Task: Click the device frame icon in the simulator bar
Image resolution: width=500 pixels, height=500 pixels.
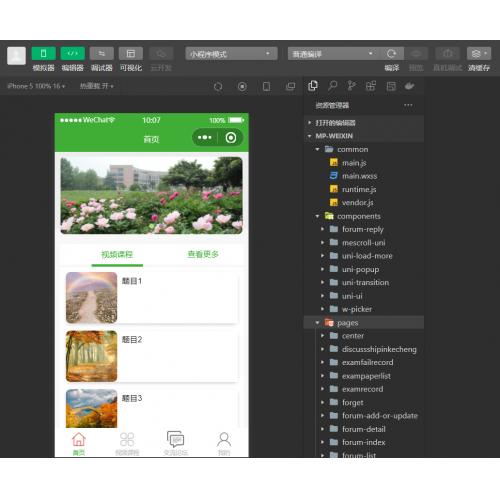Action: pyautogui.click(x=266, y=87)
